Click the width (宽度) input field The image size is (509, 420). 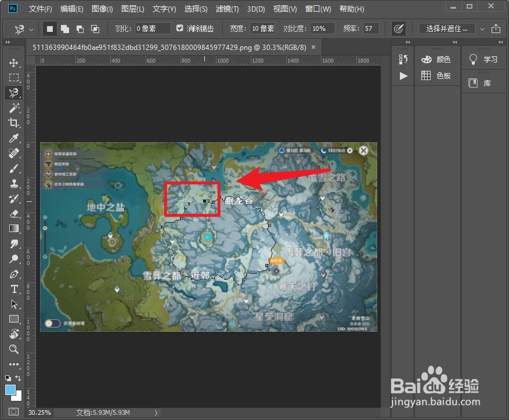pyautogui.click(x=262, y=28)
